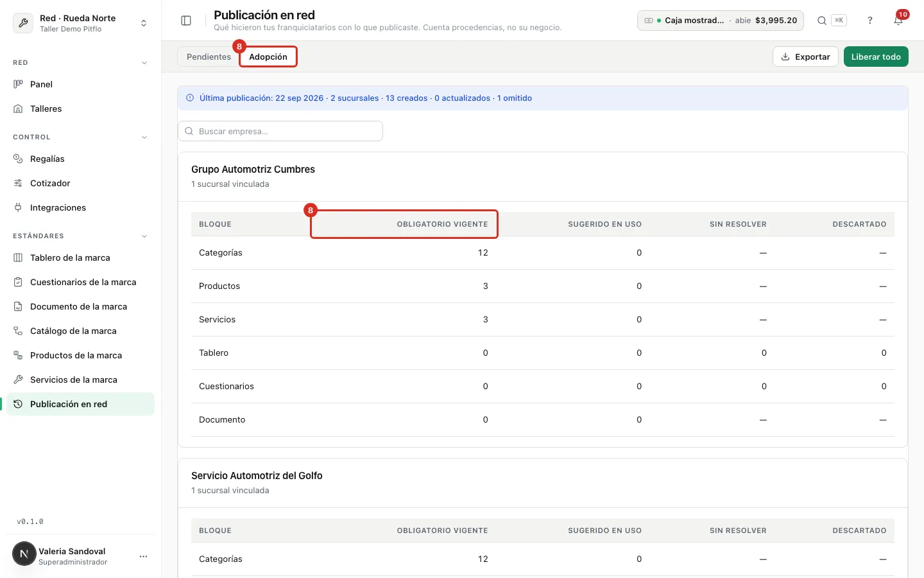
Task: Click the Última publicación info banner text
Action: [x=366, y=98]
